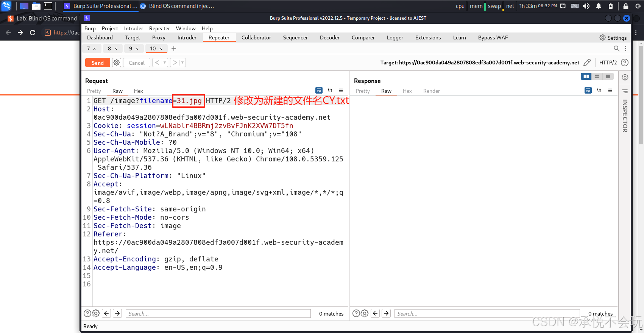Image resolution: width=644 pixels, height=333 pixels.
Task: Switch to the Logger tab
Action: [395, 38]
